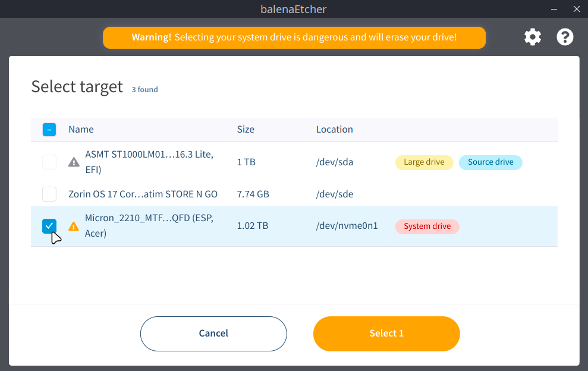The width and height of the screenshot is (588, 371).
Task: Click the Cancel button
Action: click(213, 334)
